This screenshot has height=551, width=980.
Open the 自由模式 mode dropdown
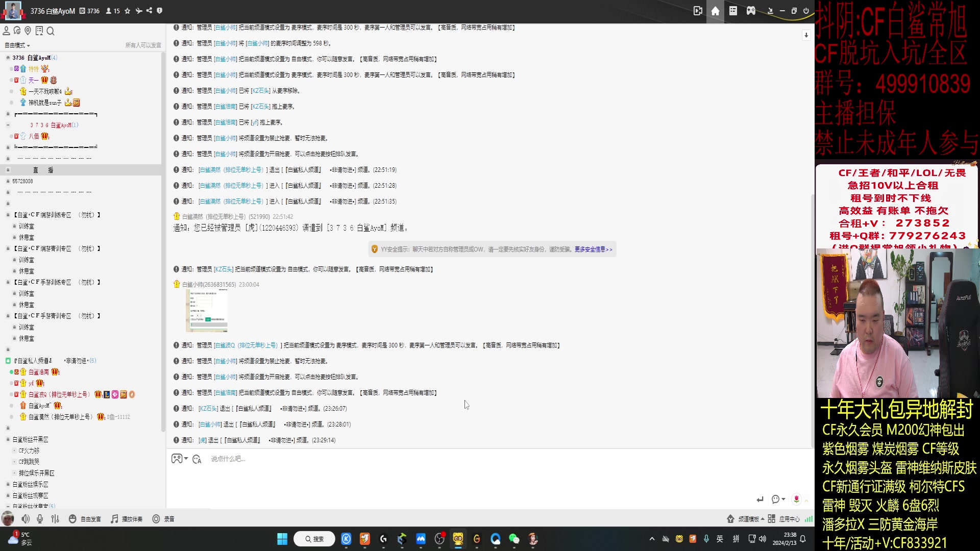click(17, 45)
